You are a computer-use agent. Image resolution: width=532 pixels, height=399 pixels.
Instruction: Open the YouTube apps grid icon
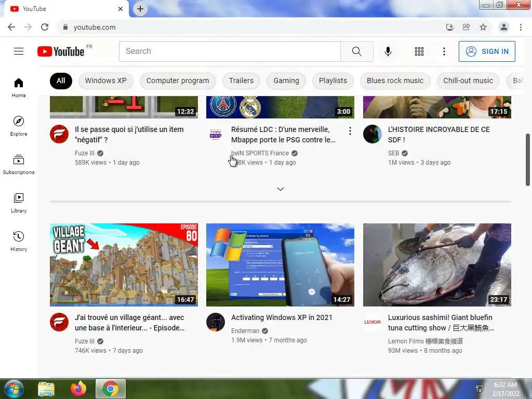(419, 51)
